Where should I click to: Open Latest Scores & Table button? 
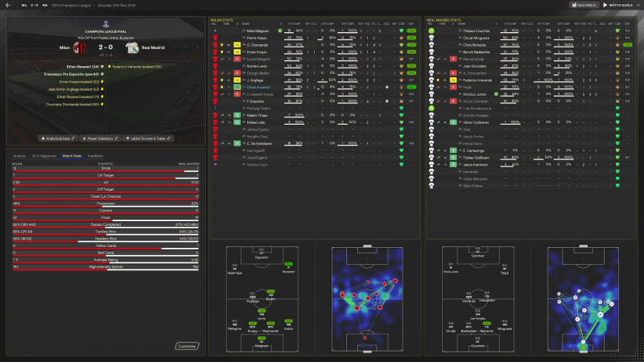pyautogui.click(x=148, y=138)
